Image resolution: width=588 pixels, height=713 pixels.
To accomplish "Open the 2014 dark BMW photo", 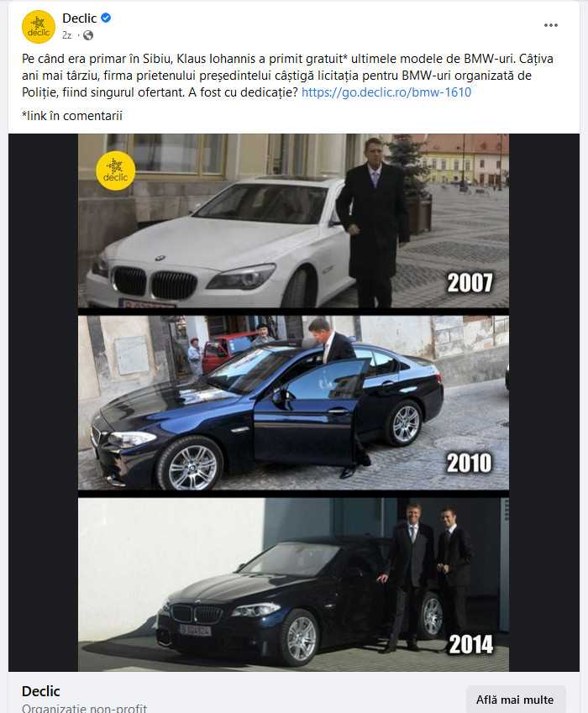I will click(293, 585).
